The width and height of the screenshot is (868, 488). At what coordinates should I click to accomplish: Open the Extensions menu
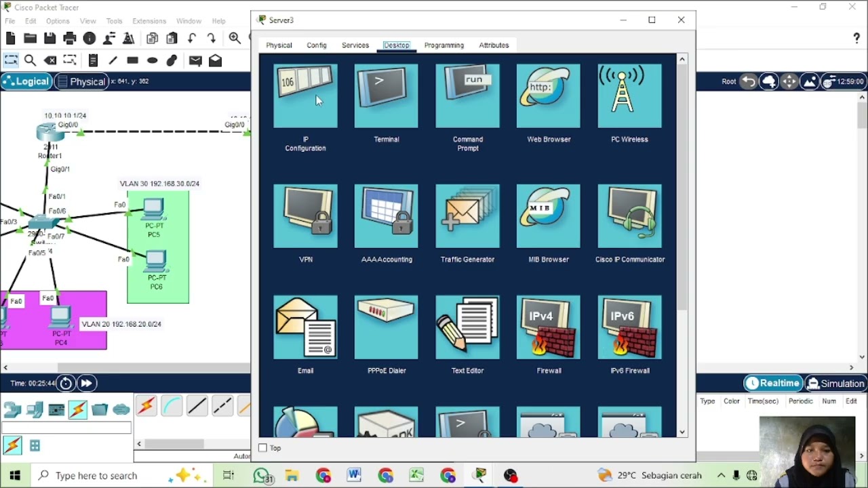tap(149, 21)
